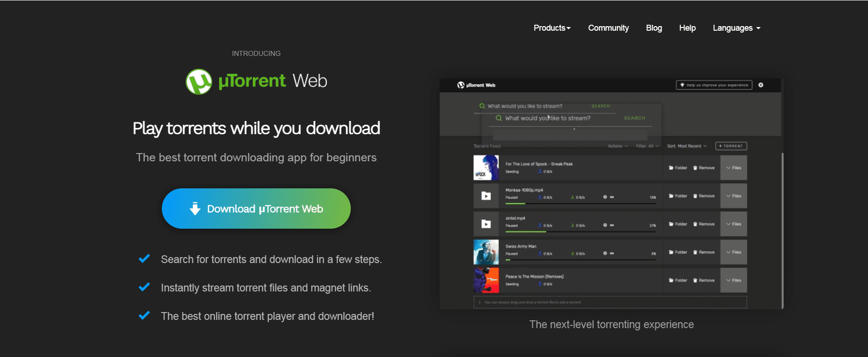The image size is (868, 357).
Task: Click the Swiss Army Man thumbnail
Action: (486, 252)
